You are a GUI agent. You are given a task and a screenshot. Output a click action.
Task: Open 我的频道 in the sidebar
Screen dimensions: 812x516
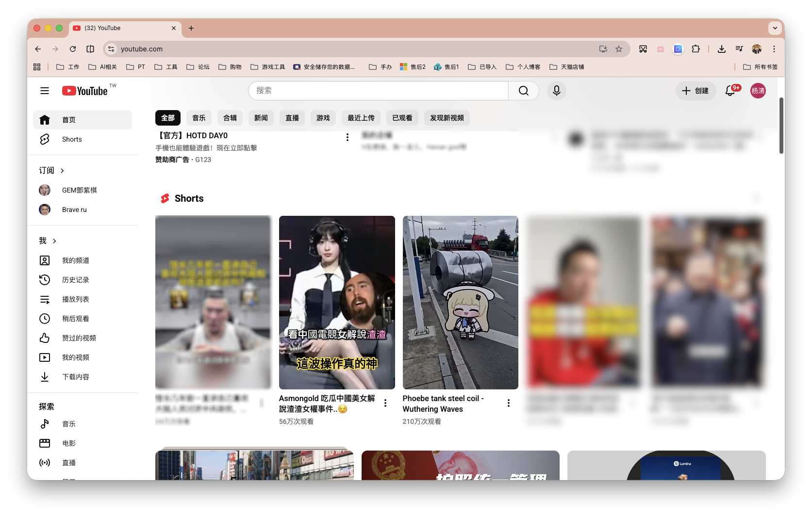(x=83, y=260)
